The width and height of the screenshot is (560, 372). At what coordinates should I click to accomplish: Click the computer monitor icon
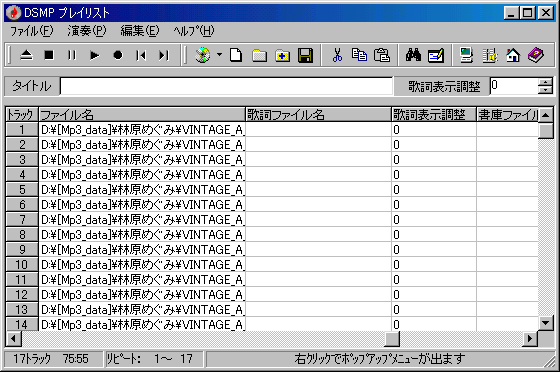pos(466,55)
